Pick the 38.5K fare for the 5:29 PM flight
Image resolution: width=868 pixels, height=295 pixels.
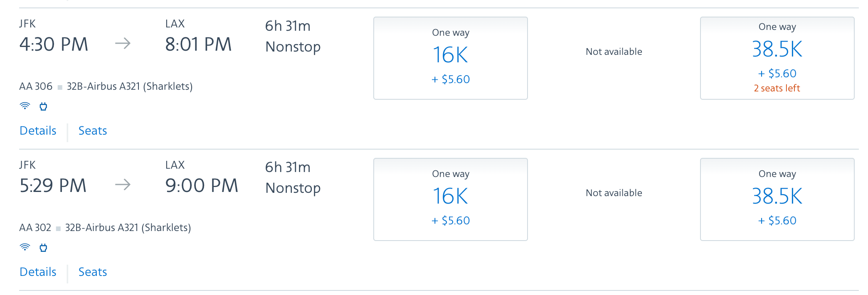pos(777,199)
